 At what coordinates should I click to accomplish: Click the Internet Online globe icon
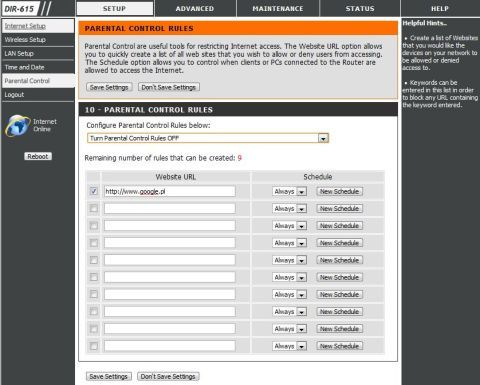point(18,125)
